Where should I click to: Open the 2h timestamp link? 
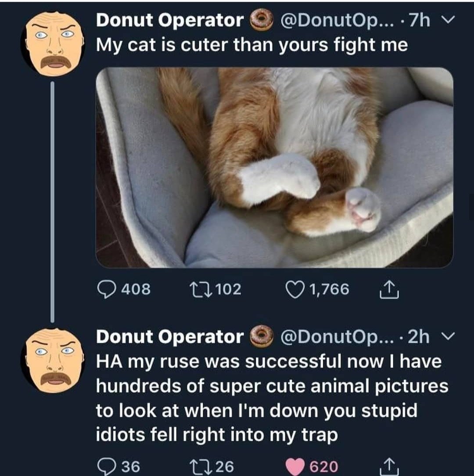pyautogui.click(x=418, y=337)
